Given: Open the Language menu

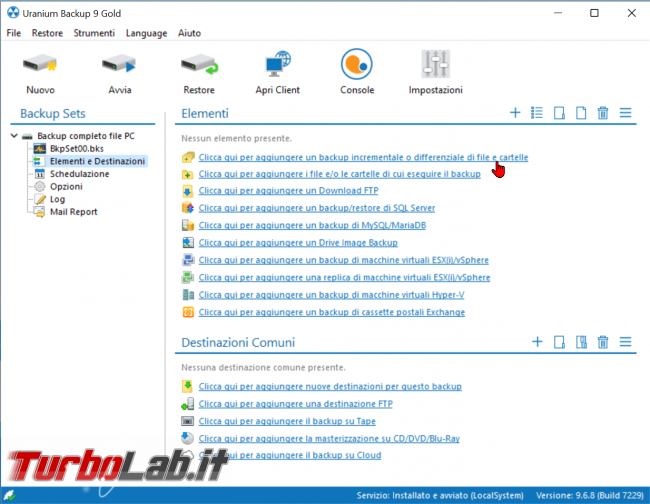Looking at the screenshot, I should [146, 33].
